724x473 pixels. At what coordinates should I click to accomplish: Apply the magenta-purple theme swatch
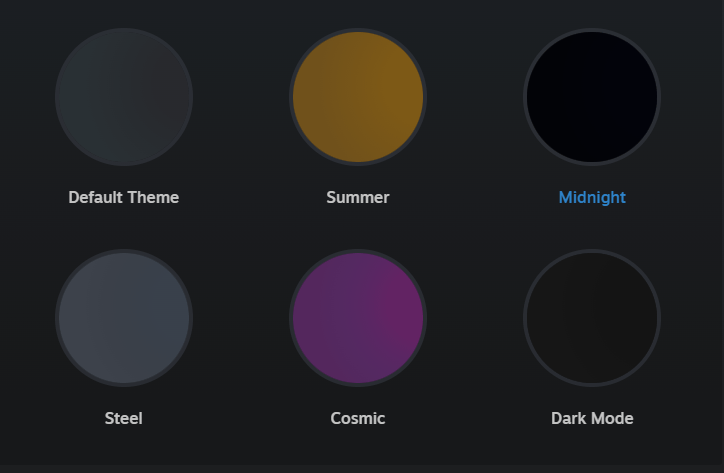point(358,318)
